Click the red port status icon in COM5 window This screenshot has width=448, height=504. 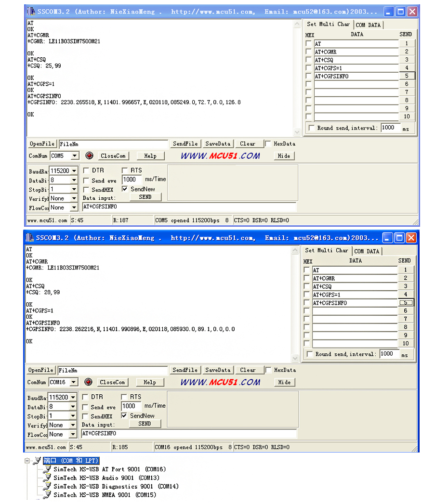pyautogui.click(x=90, y=155)
